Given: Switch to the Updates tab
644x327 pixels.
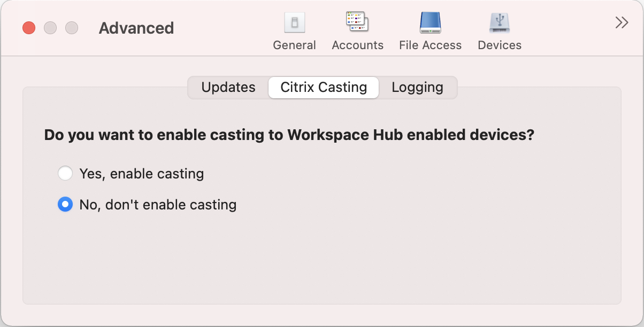Looking at the screenshot, I should point(228,88).
